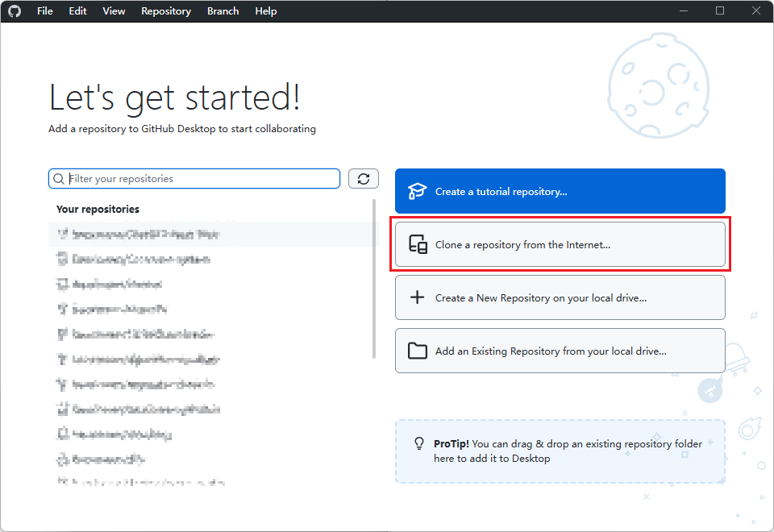Viewport: 774px width, 532px height.
Task: Open the View menu
Action: pyautogui.click(x=114, y=11)
